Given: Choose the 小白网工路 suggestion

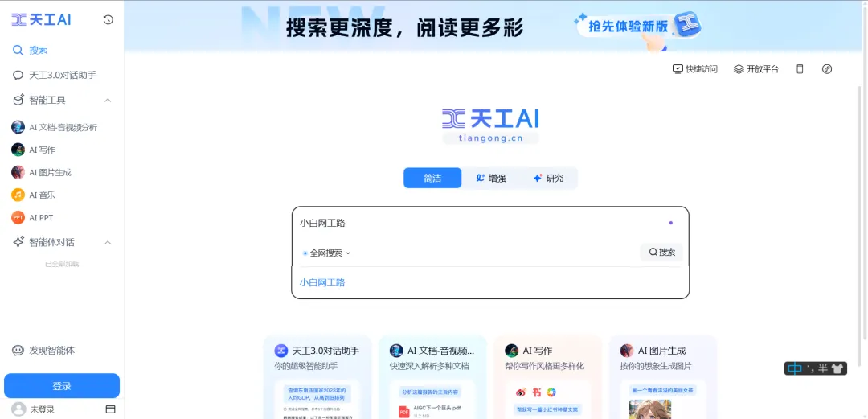Looking at the screenshot, I should [322, 282].
